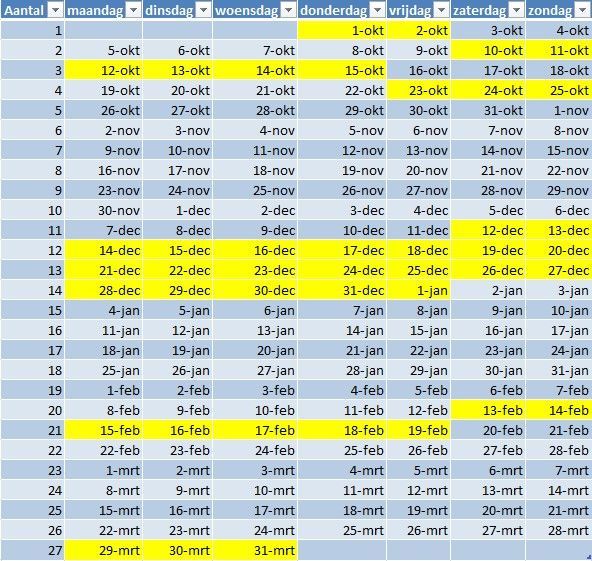The height and width of the screenshot is (561, 592).
Task: Select cell 6-jan
Action: [255, 310]
